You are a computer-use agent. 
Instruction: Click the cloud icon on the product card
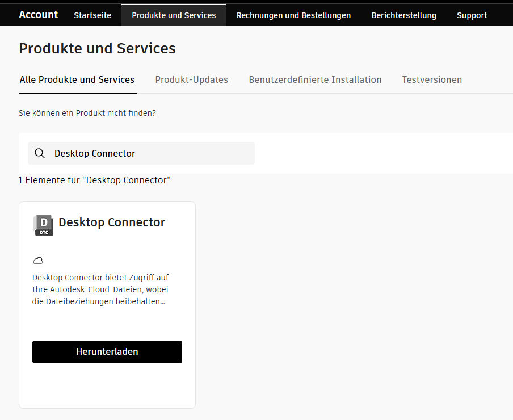(x=38, y=261)
